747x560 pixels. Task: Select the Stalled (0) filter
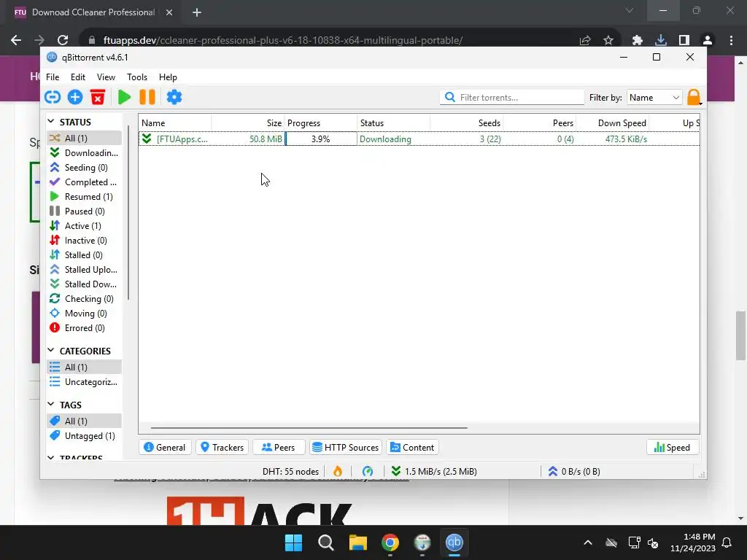pyautogui.click(x=85, y=255)
